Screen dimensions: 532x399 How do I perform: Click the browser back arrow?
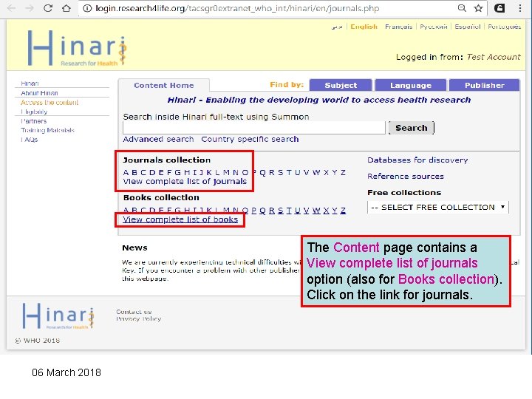click(x=11, y=8)
